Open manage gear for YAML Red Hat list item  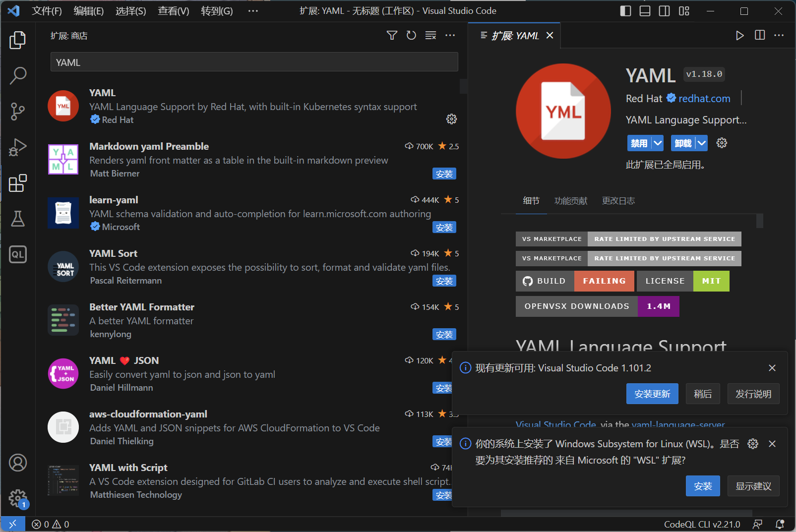point(451,119)
